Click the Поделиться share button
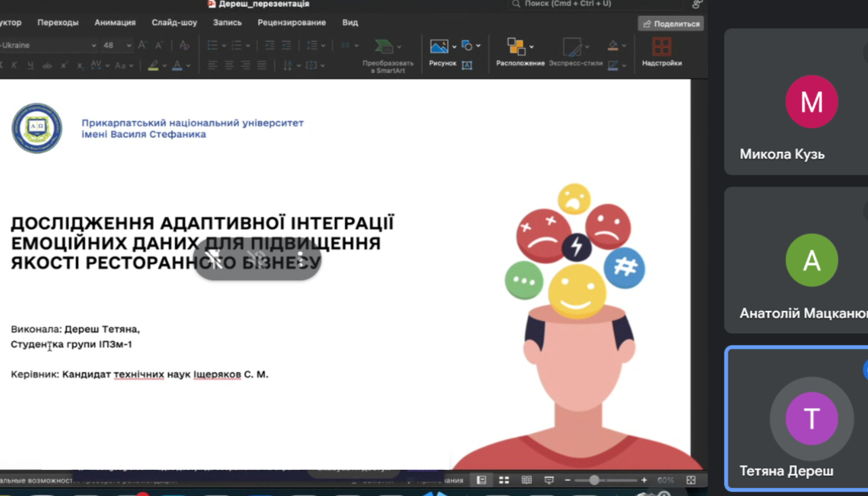The height and width of the screenshot is (496, 868). pyautogui.click(x=671, y=24)
